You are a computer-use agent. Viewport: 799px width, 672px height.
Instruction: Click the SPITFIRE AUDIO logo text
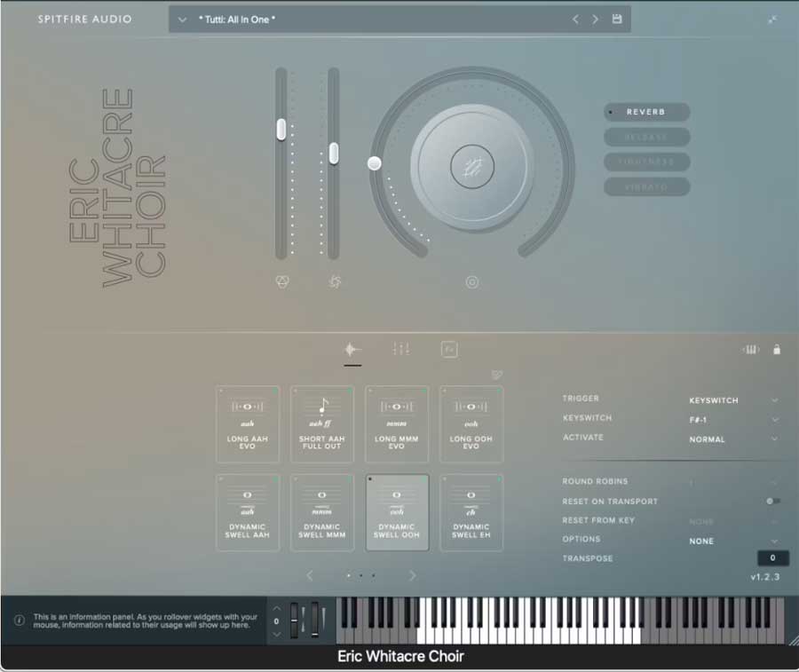84,20
